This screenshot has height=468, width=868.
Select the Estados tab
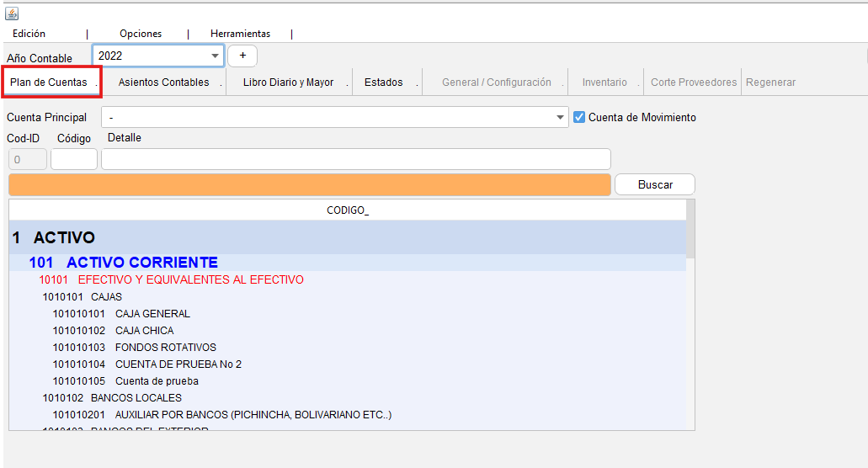pos(383,82)
